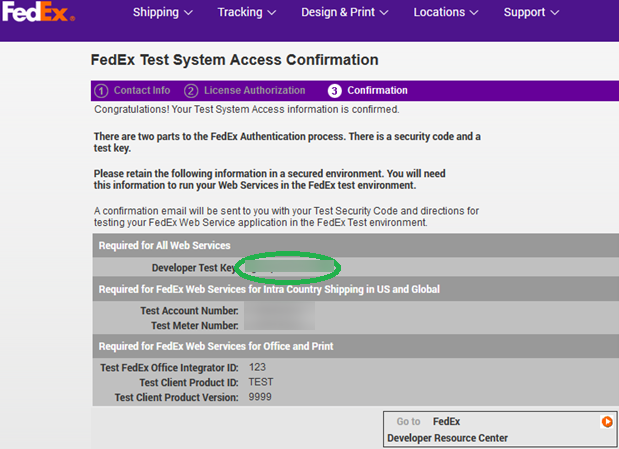
Task: Click the step 1 circle icon
Action: pyautogui.click(x=101, y=91)
